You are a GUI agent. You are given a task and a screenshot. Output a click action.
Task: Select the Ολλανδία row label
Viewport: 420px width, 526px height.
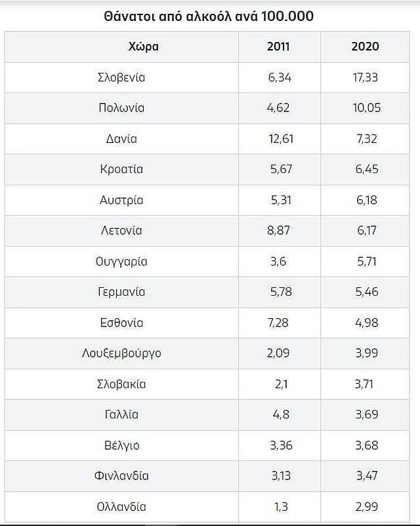pos(122,507)
